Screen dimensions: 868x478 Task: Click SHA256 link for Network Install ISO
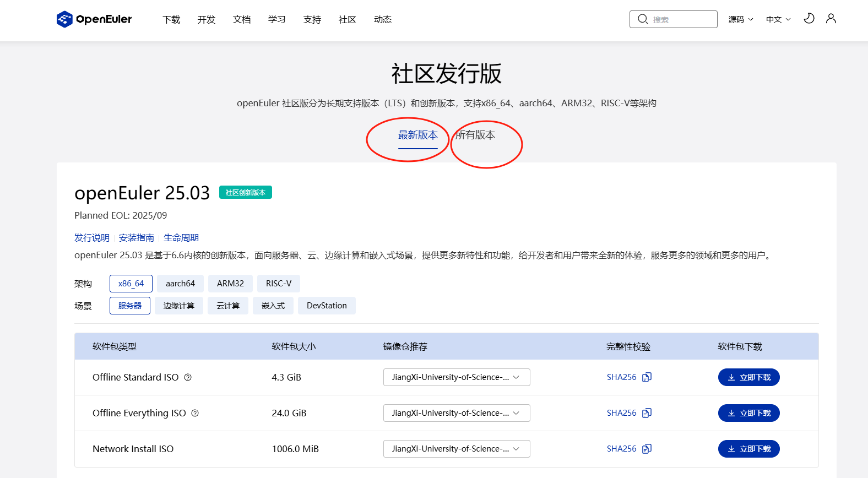tap(621, 449)
